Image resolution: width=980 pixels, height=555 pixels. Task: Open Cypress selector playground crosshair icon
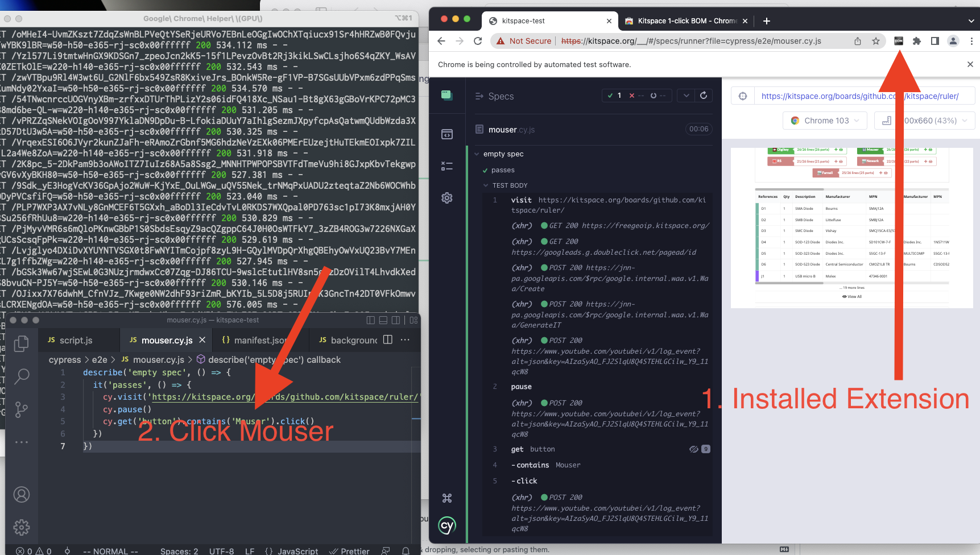coord(743,96)
